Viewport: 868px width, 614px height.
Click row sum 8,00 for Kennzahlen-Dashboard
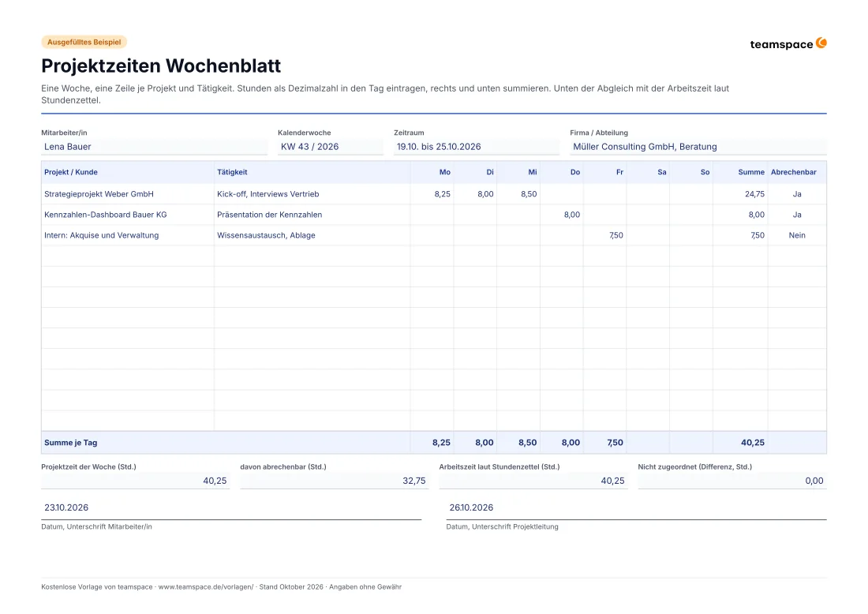pos(756,214)
